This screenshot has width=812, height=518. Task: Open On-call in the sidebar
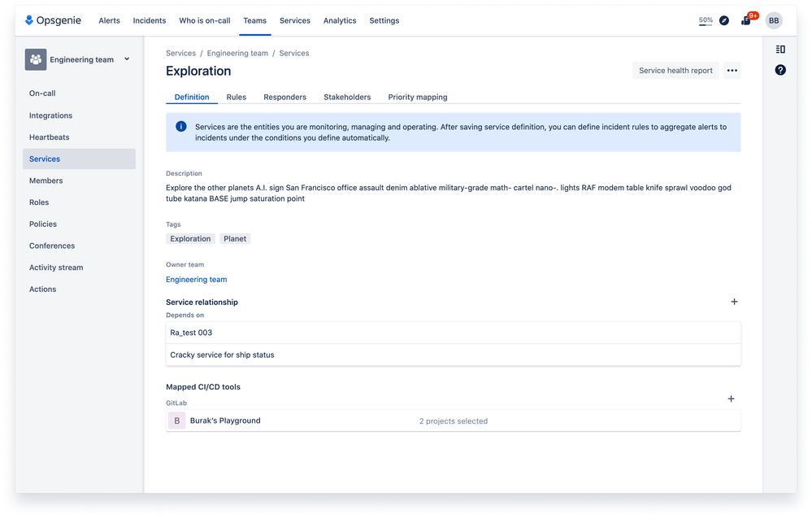79,94
